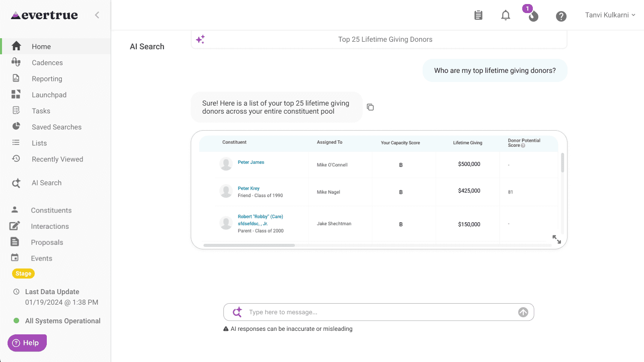644x362 pixels.
Task: Click the Reporting chart icon
Action: coord(16,78)
